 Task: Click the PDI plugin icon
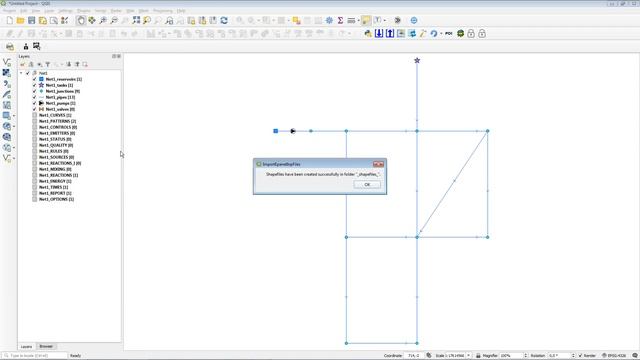(449, 33)
